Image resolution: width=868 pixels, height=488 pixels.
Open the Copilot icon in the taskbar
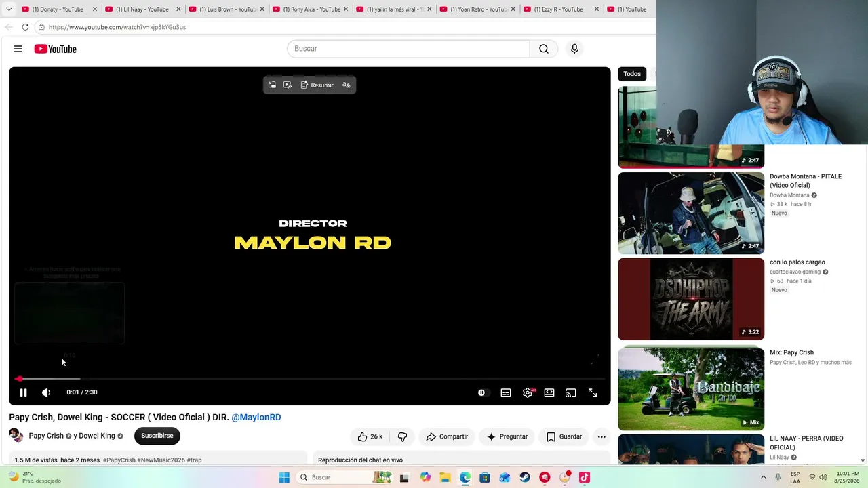(x=425, y=477)
